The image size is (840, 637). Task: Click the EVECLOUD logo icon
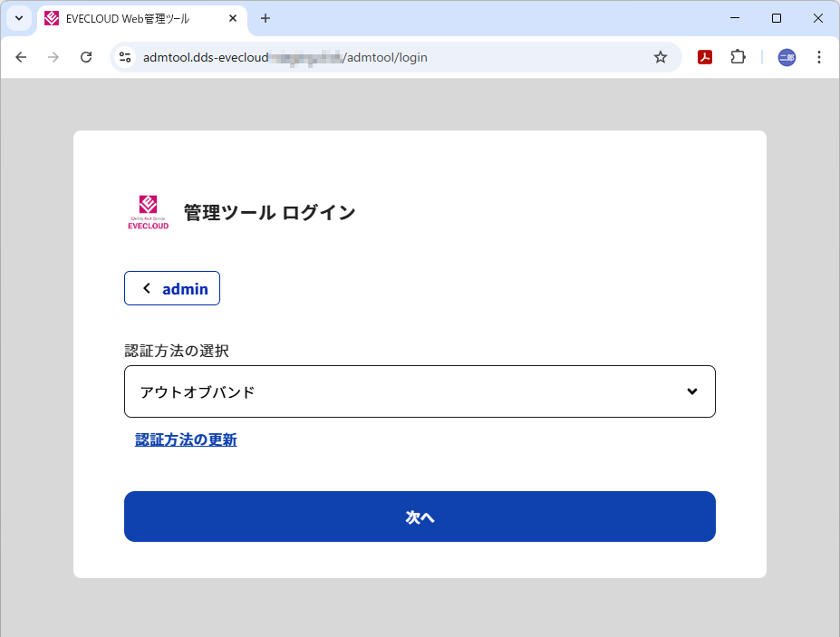147,213
